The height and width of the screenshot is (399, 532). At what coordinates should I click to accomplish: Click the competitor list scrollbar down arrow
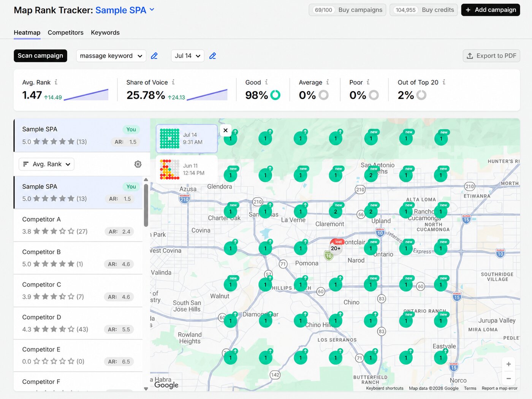point(146,388)
